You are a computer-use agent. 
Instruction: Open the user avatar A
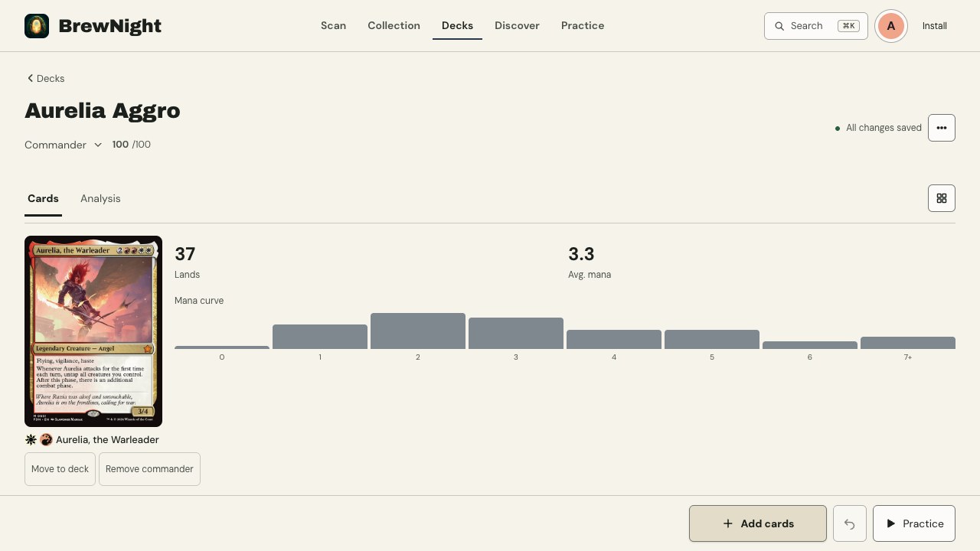click(891, 26)
